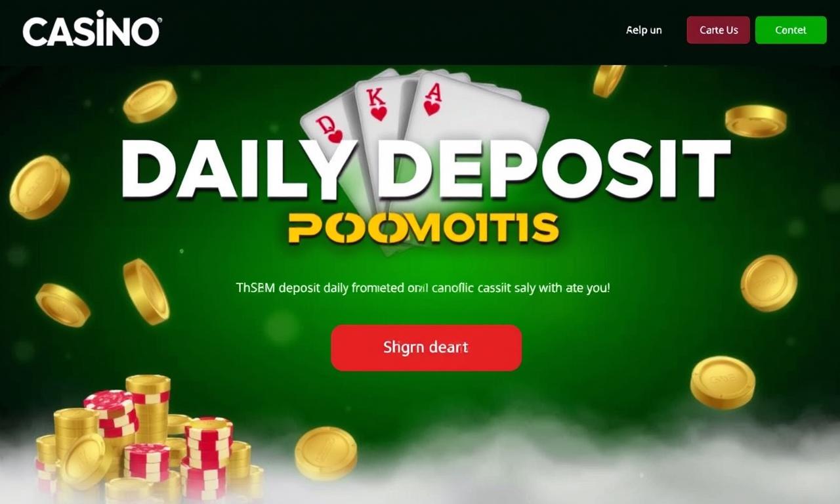Screen dimensions: 840x504
Task: Click the CASINO logo
Action: pos(92,30)
